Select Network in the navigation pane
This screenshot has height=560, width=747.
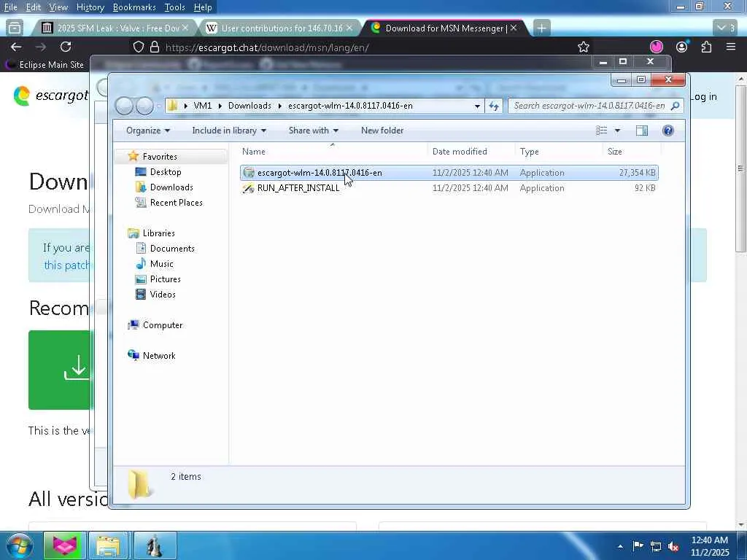tap(159, 356)
